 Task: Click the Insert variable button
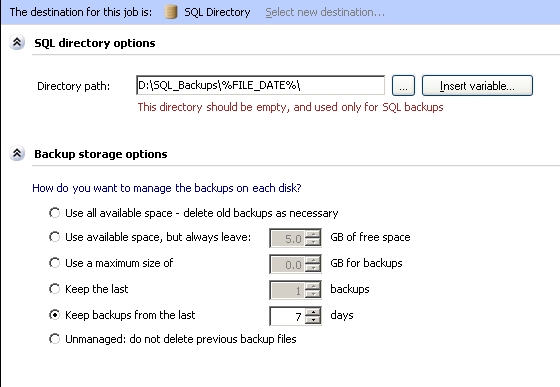(477, 86)
